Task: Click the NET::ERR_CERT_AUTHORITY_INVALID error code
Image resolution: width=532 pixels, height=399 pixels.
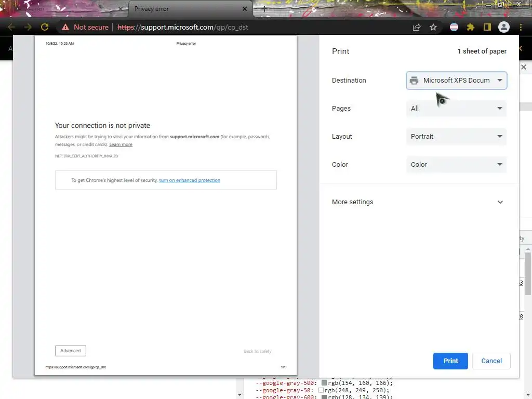Action: (x=87, y=156)
